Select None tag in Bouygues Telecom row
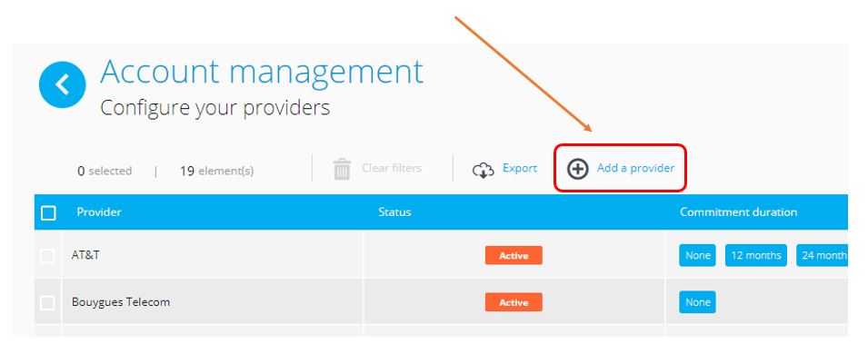The height and width of the screenshot is (354, 868). point(697,302)
